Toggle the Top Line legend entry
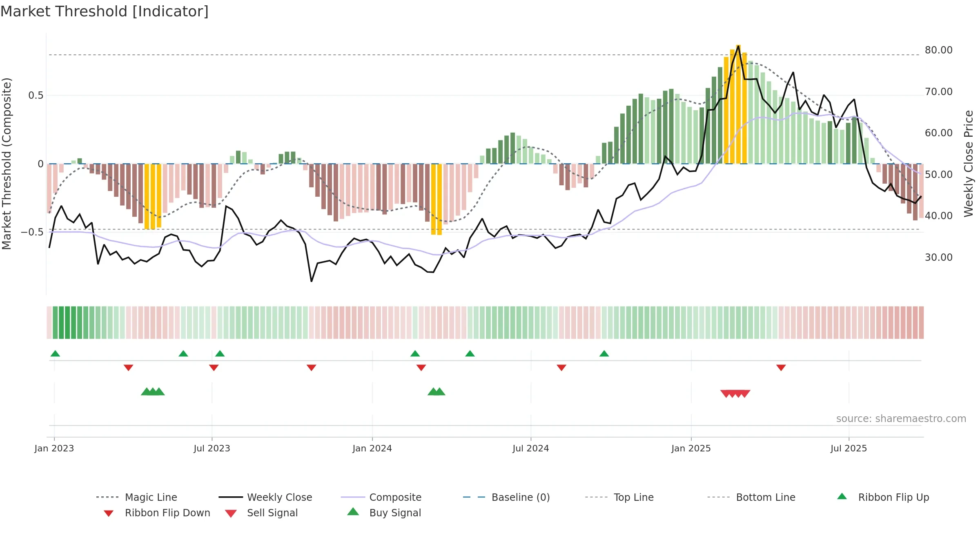Image resolution: width=980 pixels, height=551 pixels. [x=619, y=497]
